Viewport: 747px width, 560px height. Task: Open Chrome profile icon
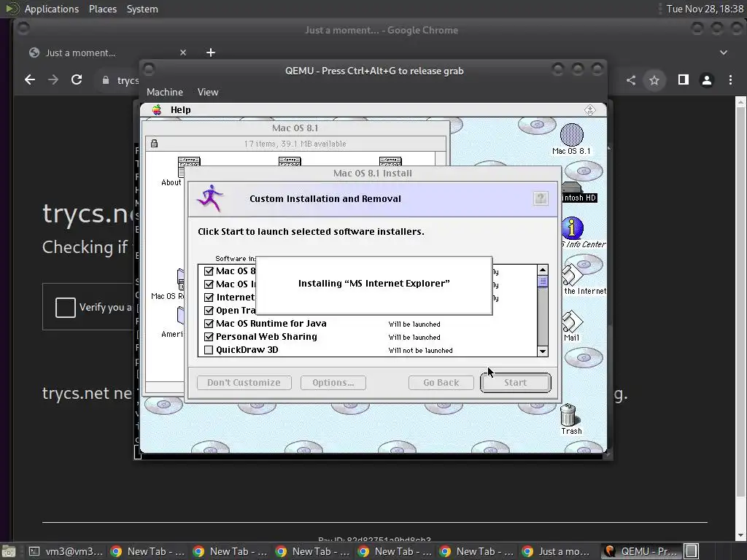[706, 80]
